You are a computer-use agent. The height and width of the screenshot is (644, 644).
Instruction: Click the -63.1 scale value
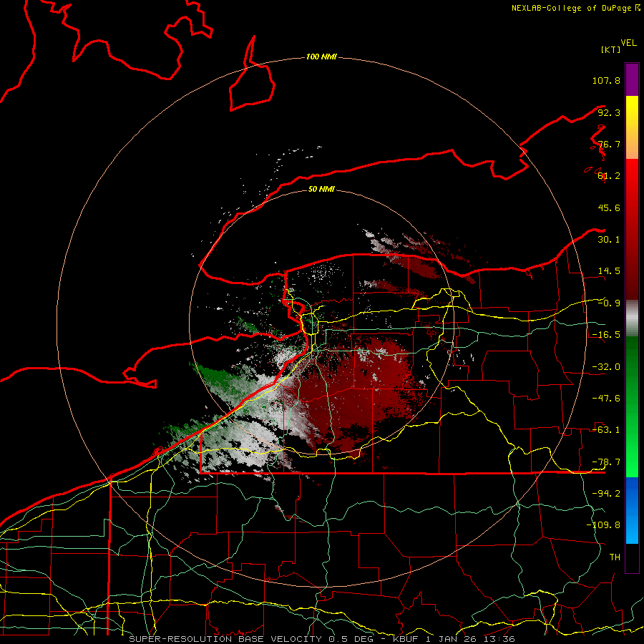[606, 430]
